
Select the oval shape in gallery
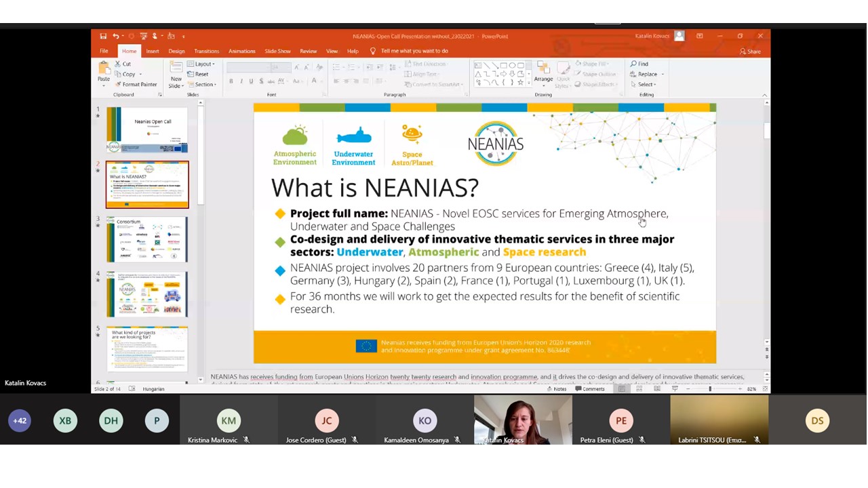(x=512, y=66)
